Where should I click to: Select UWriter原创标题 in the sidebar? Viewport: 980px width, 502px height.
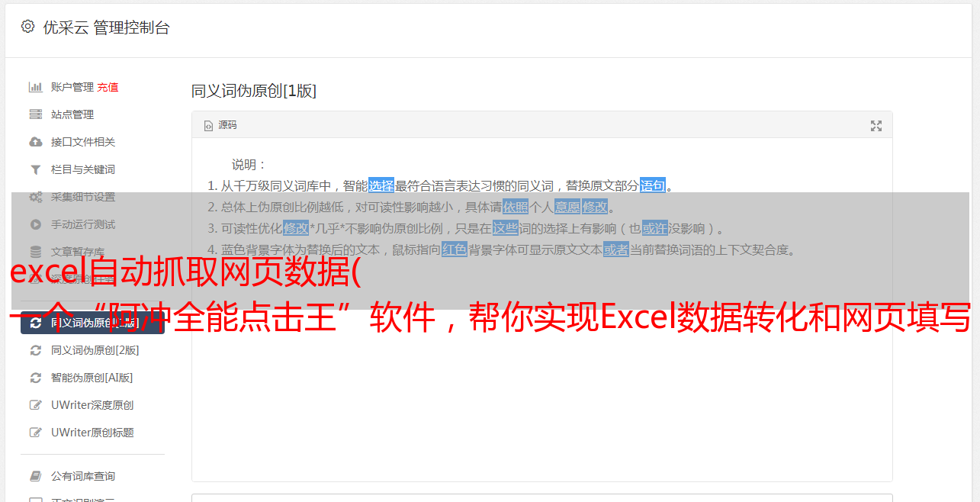[x=92, y=433]
